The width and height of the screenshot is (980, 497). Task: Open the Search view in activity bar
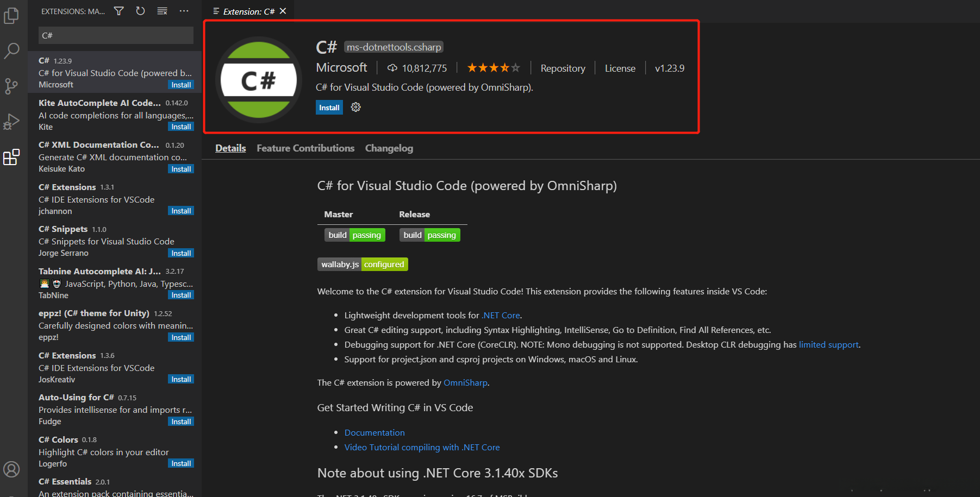[x=11, y=51]
